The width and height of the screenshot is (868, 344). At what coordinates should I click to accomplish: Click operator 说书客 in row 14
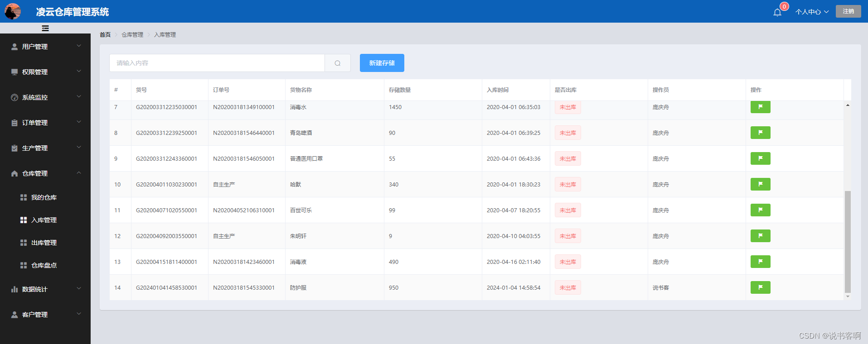click(x=660, y=287)
